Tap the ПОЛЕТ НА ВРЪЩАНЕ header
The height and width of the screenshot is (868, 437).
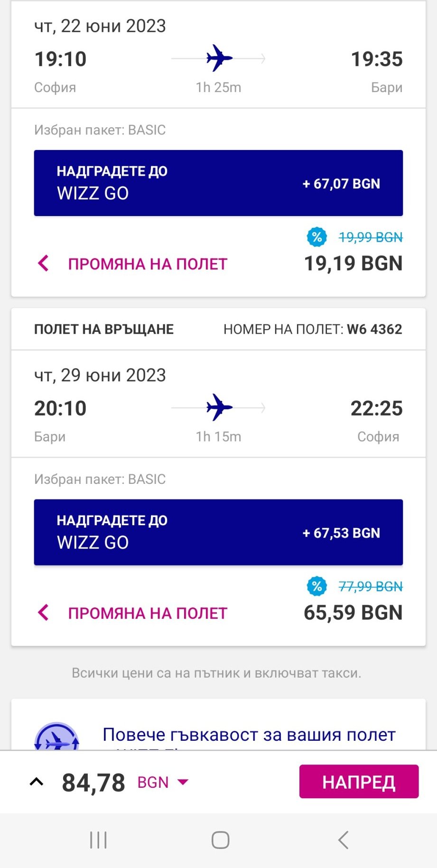pos(104,329)
